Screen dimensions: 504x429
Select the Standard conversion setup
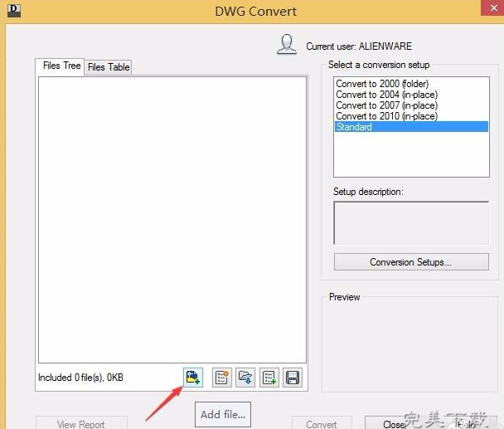click(x=411, y=126)
